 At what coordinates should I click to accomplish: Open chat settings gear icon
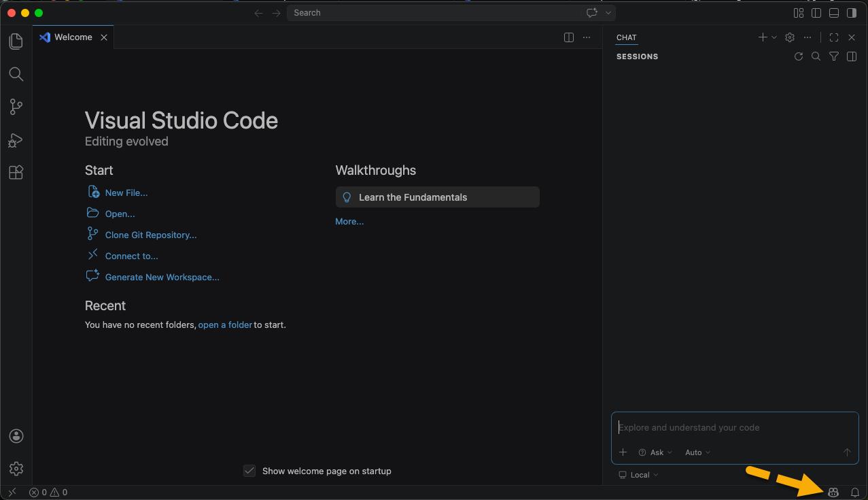pos(790,37)
